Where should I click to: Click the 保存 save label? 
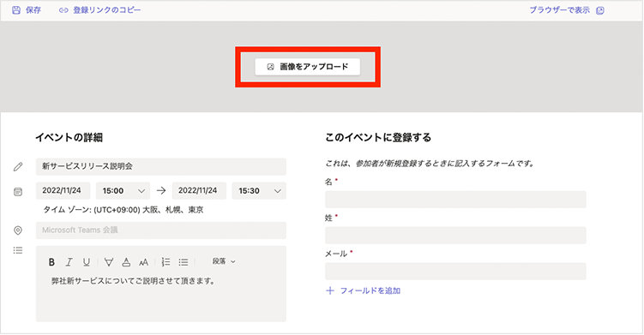click(33, 10)
